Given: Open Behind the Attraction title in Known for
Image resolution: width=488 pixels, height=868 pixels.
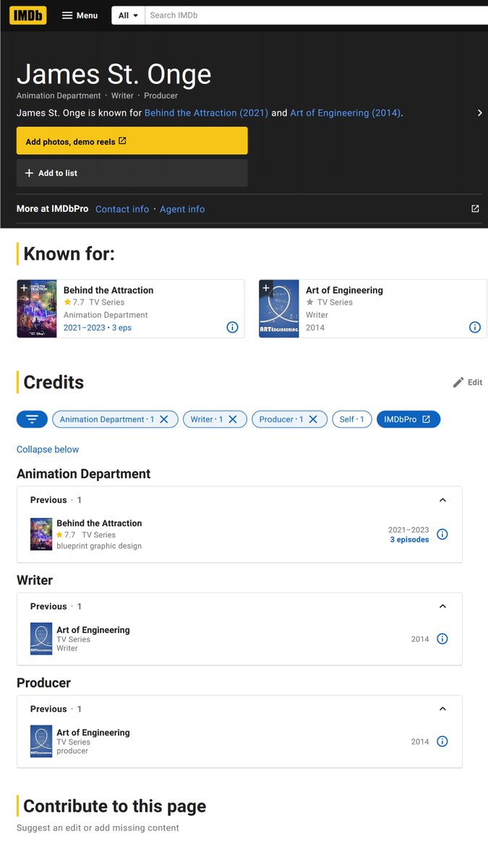Looking at the screenshot, I should point(108,290).
